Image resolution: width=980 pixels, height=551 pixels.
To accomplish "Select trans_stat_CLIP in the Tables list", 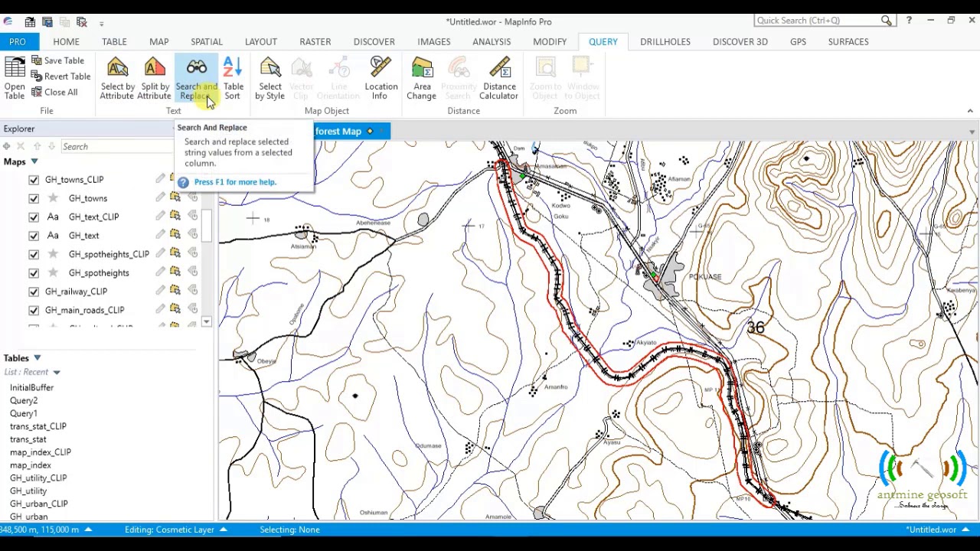I will pos(38,426).
